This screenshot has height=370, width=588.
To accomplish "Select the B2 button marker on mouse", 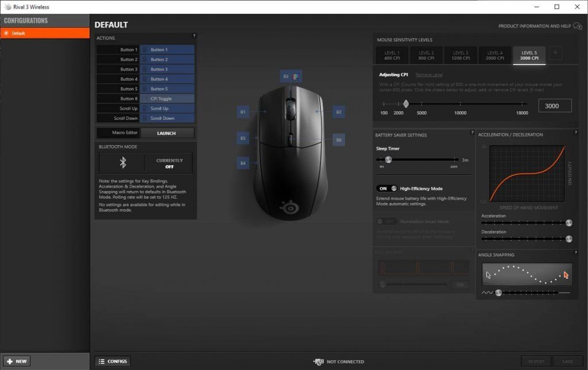I will (339, 112).
